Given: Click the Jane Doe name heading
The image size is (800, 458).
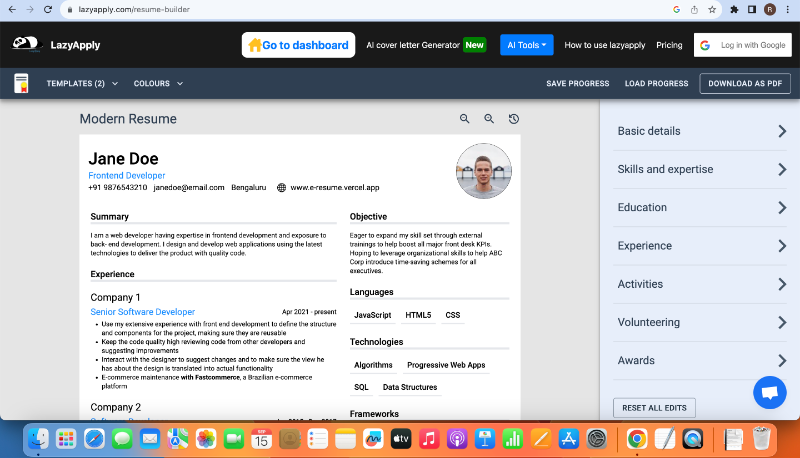Looking at the screenshot, I should pyautogui.click(x=123, y=159).
